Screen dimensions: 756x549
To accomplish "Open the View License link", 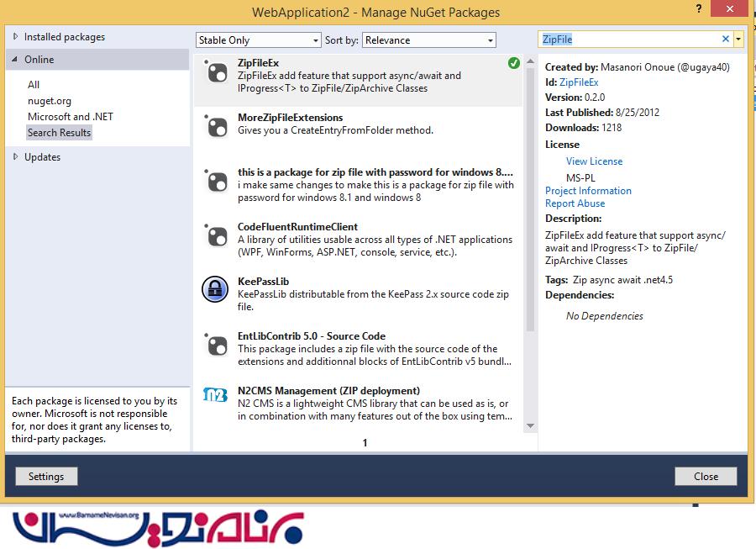I will point(594,161).
